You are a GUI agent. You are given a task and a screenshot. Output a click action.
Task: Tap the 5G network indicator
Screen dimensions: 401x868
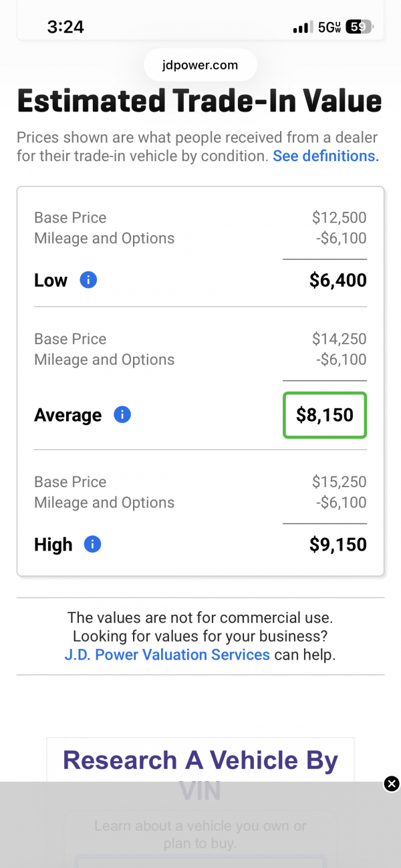pos(329,27)
